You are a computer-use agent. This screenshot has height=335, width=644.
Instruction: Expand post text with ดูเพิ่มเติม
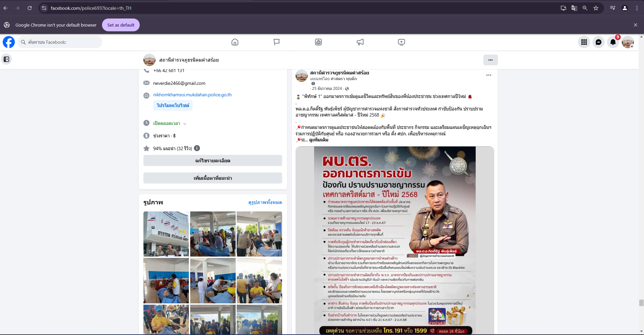[x=318, y=140]
